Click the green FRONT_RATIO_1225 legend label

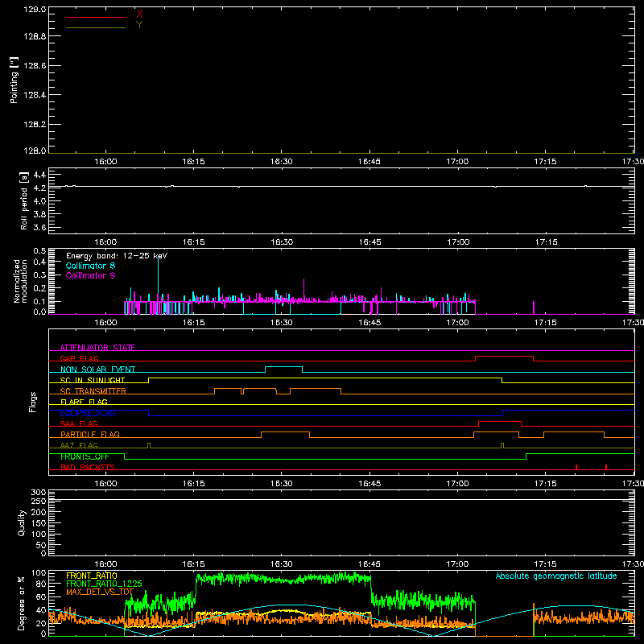click(x=104, y=584)
